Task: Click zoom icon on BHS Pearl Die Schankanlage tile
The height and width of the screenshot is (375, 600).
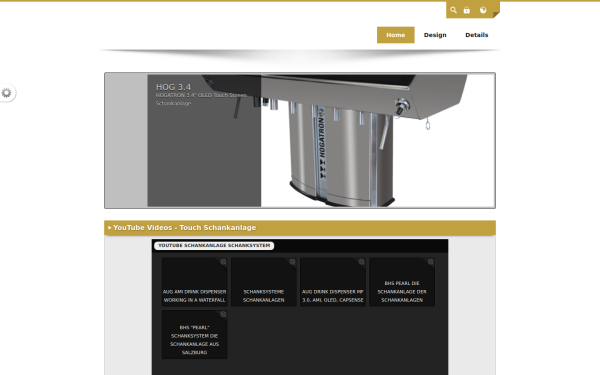Action: pyautogui.click(x=430, y=262)
